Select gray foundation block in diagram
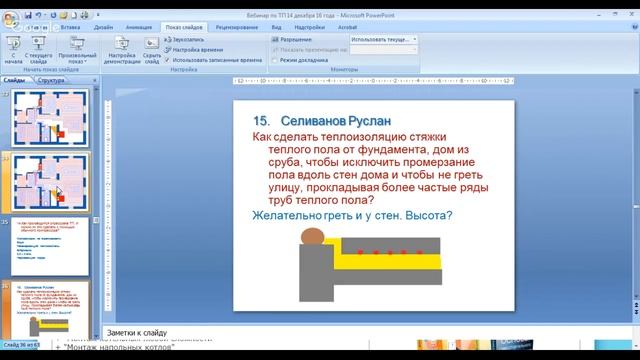Screen dimensions: 640x360 point(316,273)
